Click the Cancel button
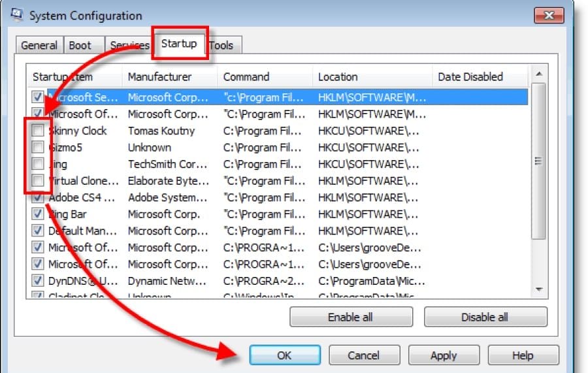This screenshot has width=588, height=373. point(364,355)
